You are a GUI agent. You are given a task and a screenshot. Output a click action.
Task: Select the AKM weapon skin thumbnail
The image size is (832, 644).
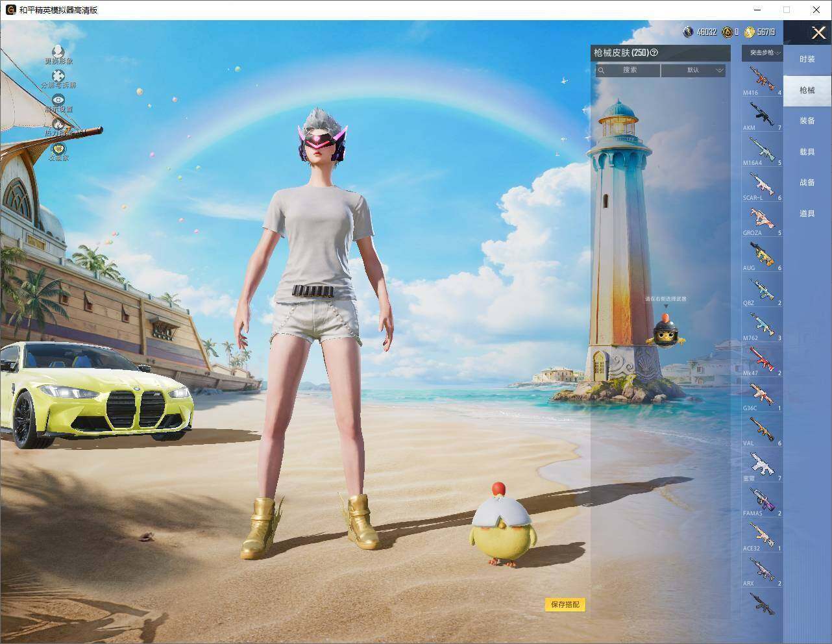pos(762,115)
